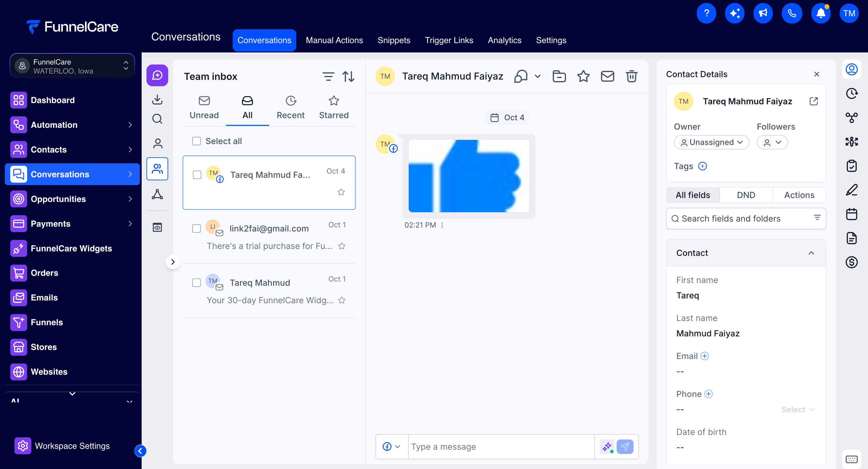
Task: Open the AI sparkle assistant icon
Action: 734,14
